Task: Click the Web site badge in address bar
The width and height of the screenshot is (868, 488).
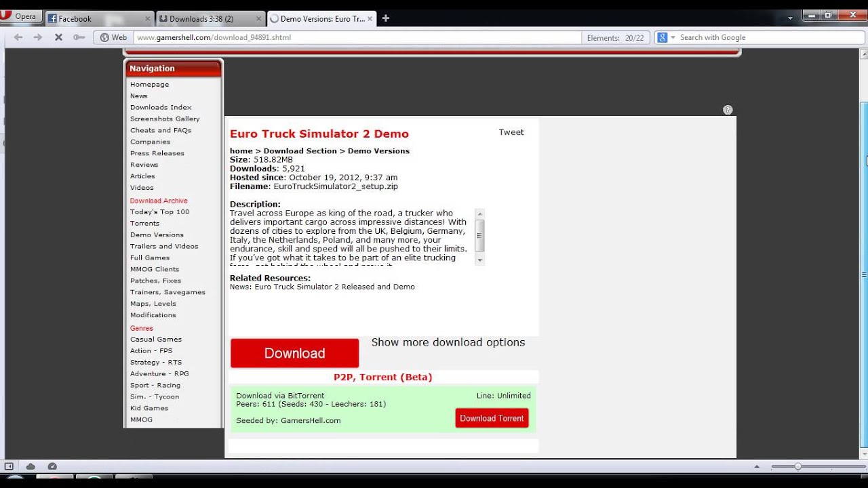Action: coord(114,37)
